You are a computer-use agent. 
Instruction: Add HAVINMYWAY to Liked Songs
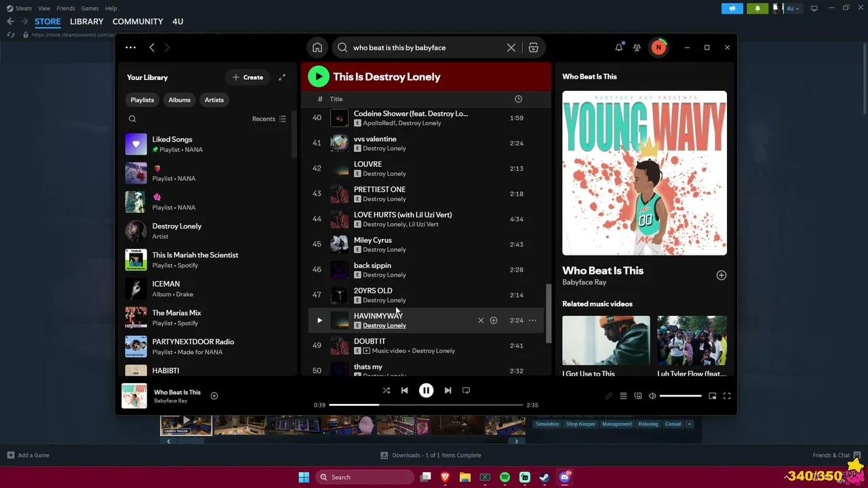pyautogui.click(x=494, y=321)
